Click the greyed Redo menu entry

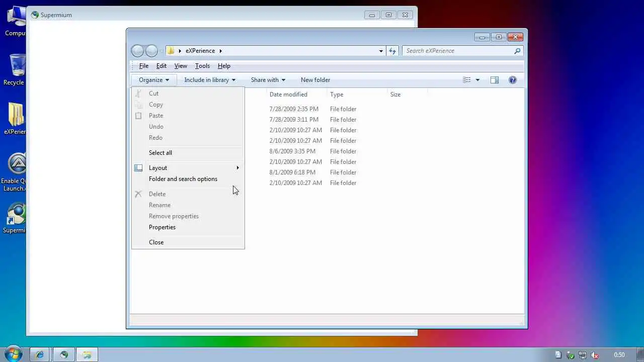[x=188, y=138]
